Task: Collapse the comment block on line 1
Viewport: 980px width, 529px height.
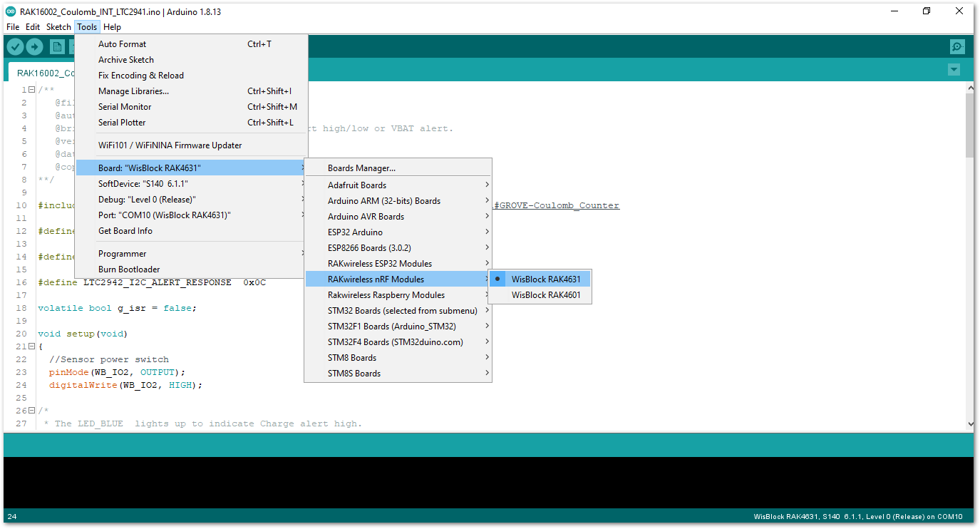Action: pyautogui.click(x=32, y=90)
